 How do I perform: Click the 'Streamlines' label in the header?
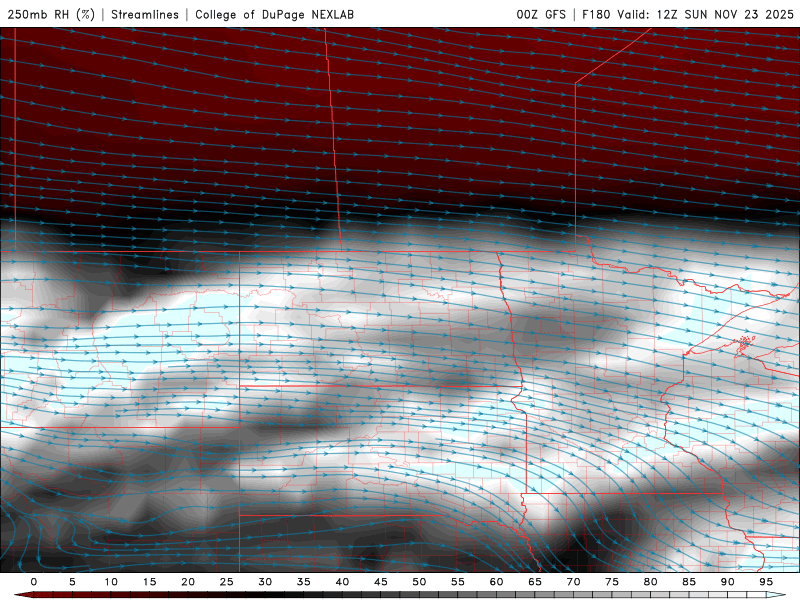click(145, 14)
